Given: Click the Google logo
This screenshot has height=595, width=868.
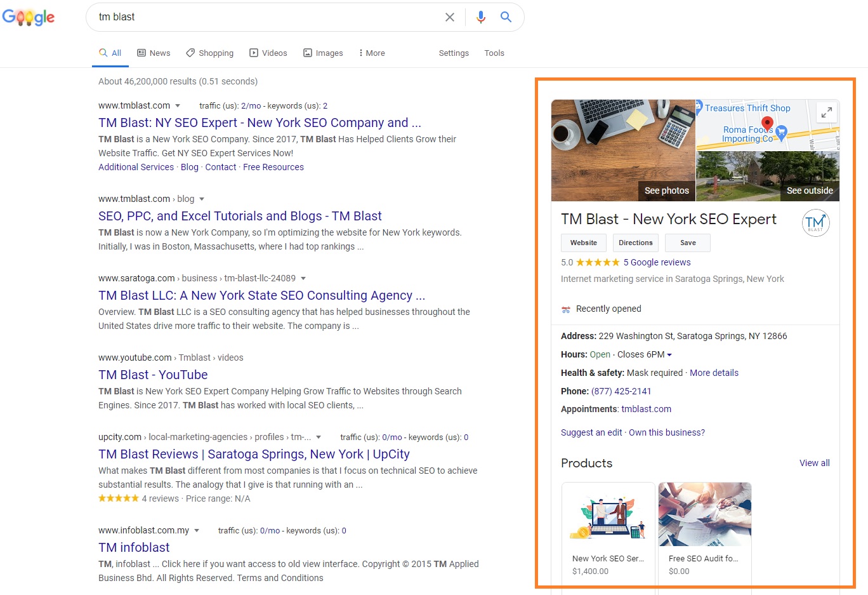Looking at the screenshot, I should 29,17.
